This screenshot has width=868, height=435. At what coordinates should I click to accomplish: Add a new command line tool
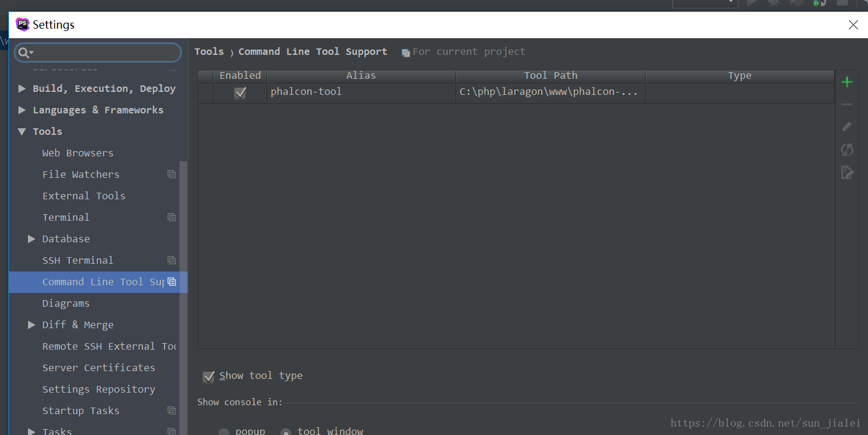[x=847, y=82]
